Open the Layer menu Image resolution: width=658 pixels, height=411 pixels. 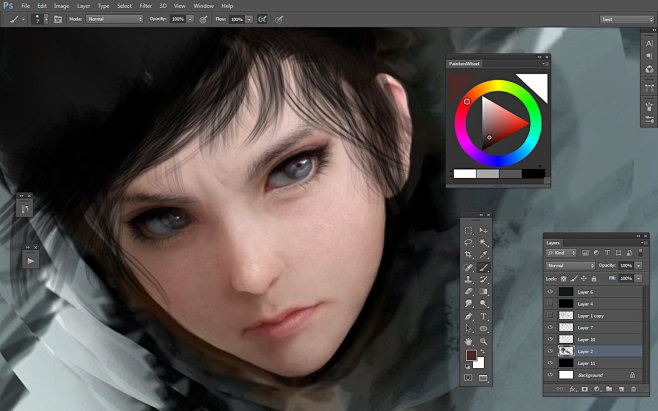coord(84,6)
